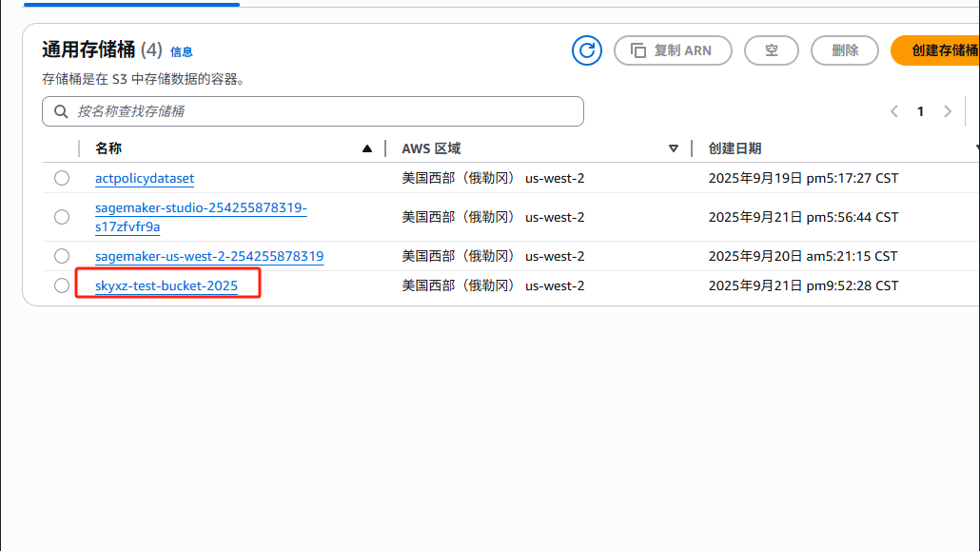
Task: Open the sagemaker-us-west-2-254255878319 bucket link
Action: click(209, 256)
